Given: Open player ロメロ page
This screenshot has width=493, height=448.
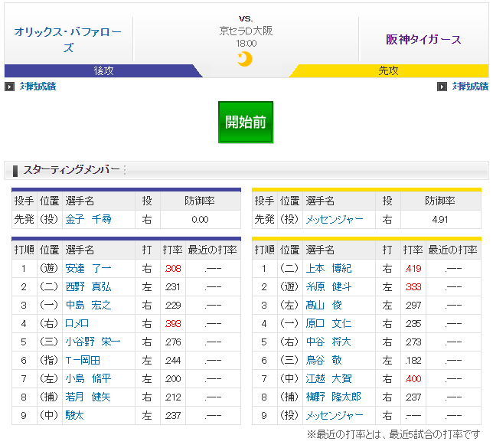Looking at the screenshot, I should (x=77, y=323).
